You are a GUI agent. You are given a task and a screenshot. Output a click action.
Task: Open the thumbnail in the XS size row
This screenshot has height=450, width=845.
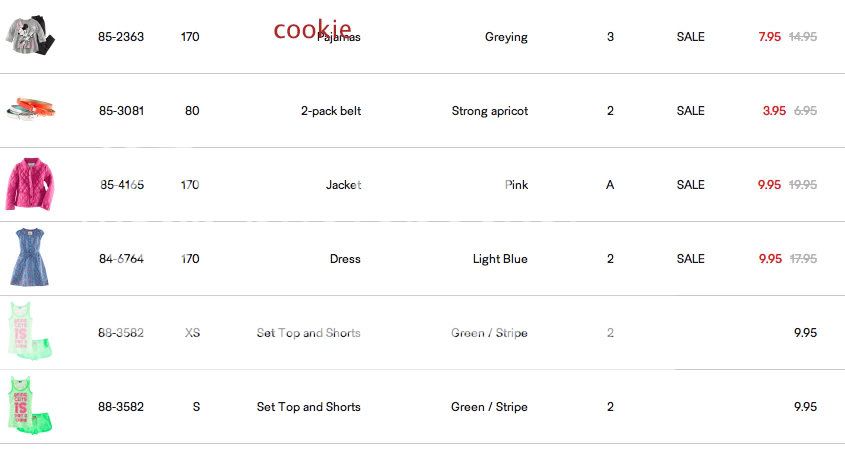30,332
